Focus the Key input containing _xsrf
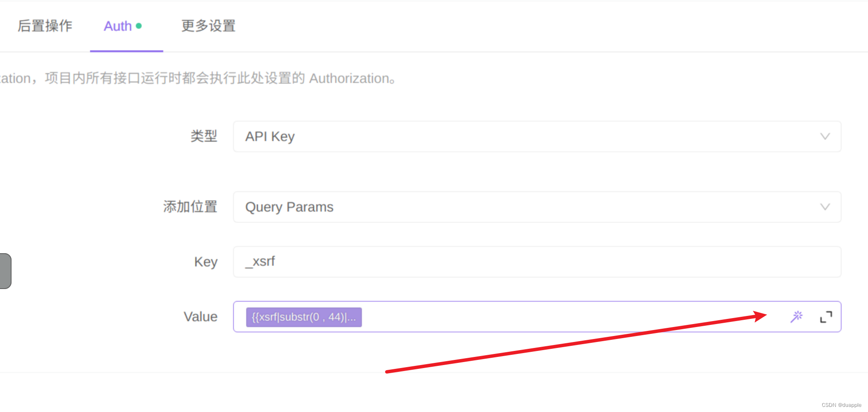The height and width of the screenshot is (412, 868). tap(537, 262)
